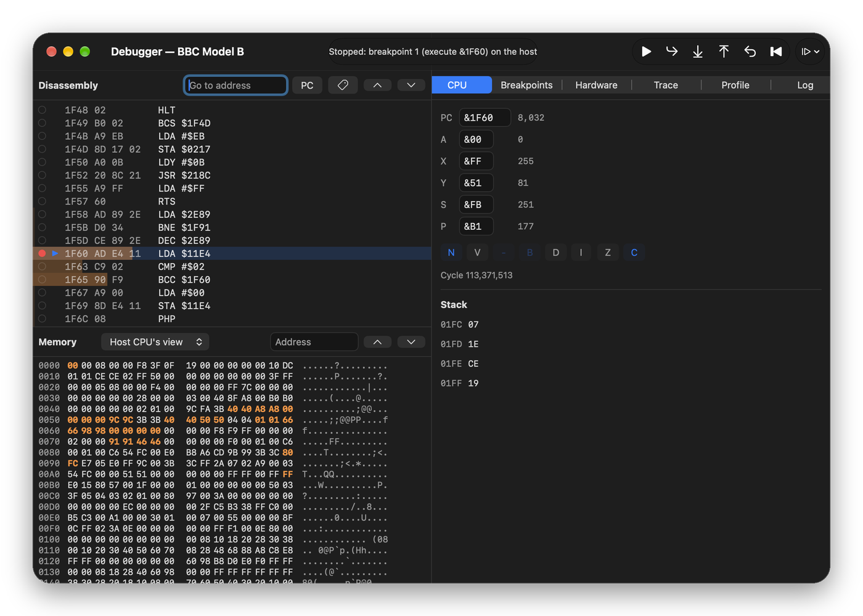Toggle the D (decimal) flag

click(555, 253)
